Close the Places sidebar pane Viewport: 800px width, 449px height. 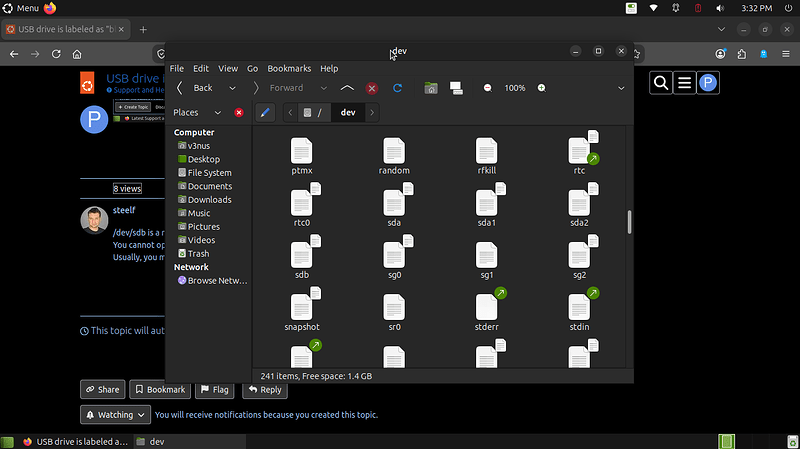(x=239, y=112)
